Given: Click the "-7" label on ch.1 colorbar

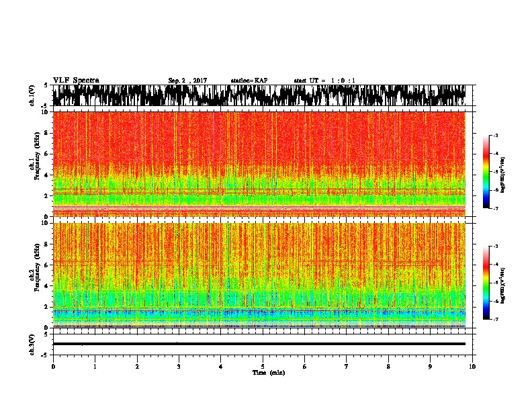Looking at the screenshot, I should pyautogui.click(x=496, y=208).
